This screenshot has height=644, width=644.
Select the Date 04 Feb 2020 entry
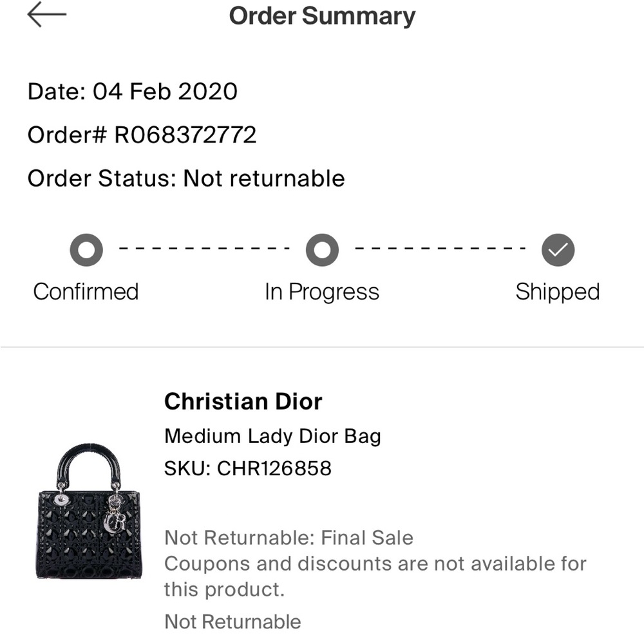[x=131, y=91]
